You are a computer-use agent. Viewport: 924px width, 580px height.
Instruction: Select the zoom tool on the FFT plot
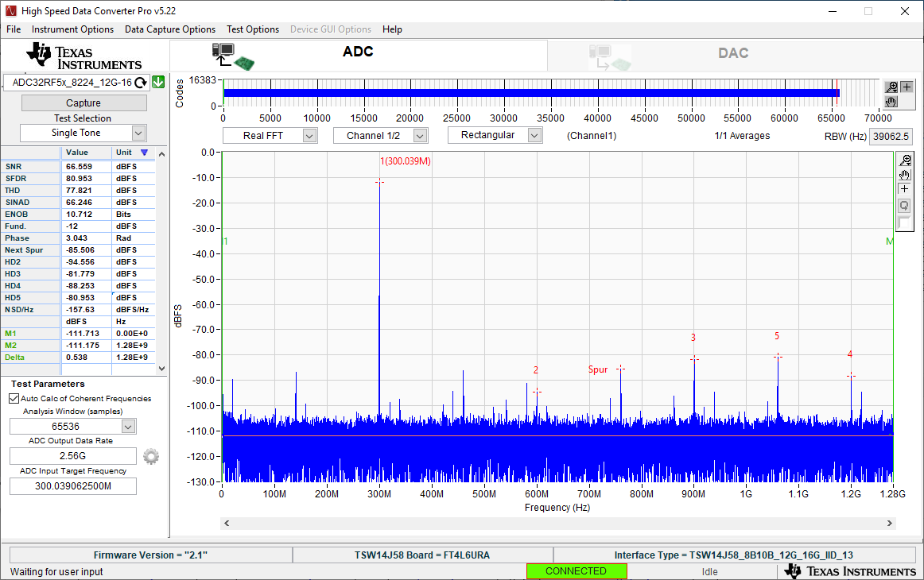pos(905,160)
